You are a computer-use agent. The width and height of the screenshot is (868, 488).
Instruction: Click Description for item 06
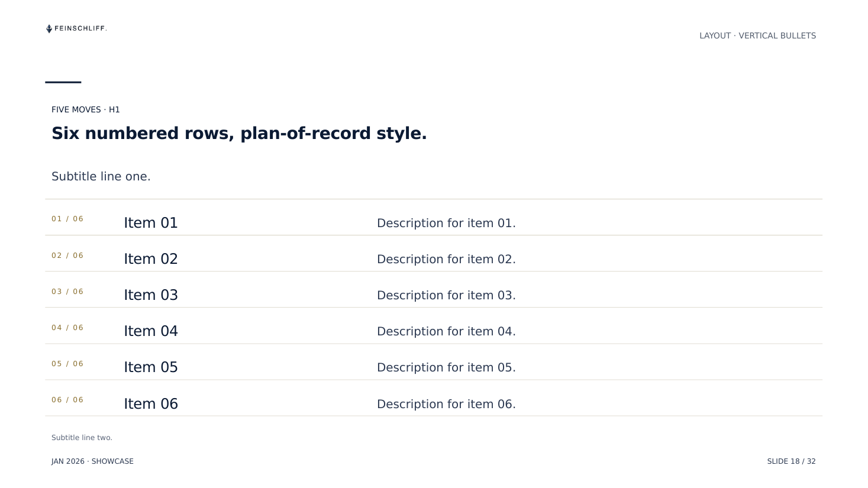(x=446, y=404)
